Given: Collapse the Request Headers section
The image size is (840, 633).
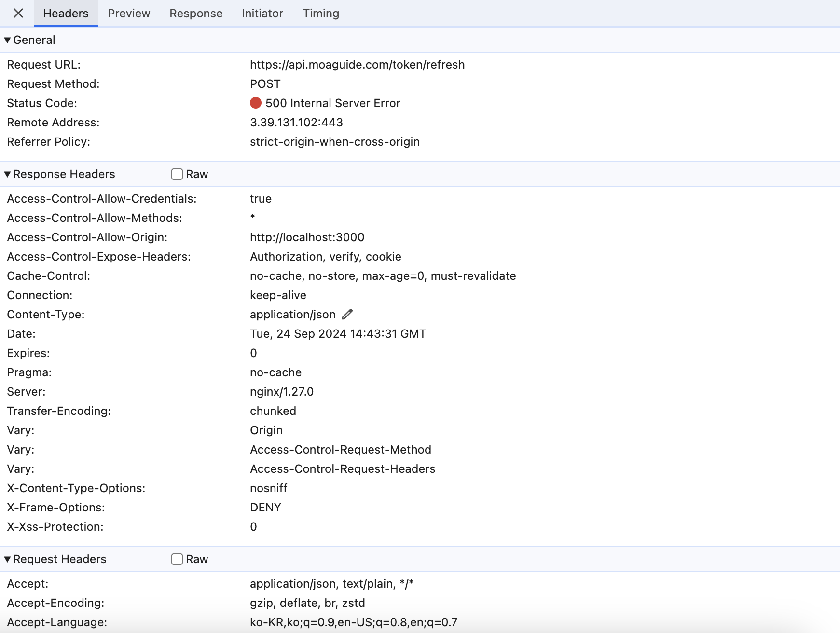Looking at the screenshot, I should tap(8, 559).
